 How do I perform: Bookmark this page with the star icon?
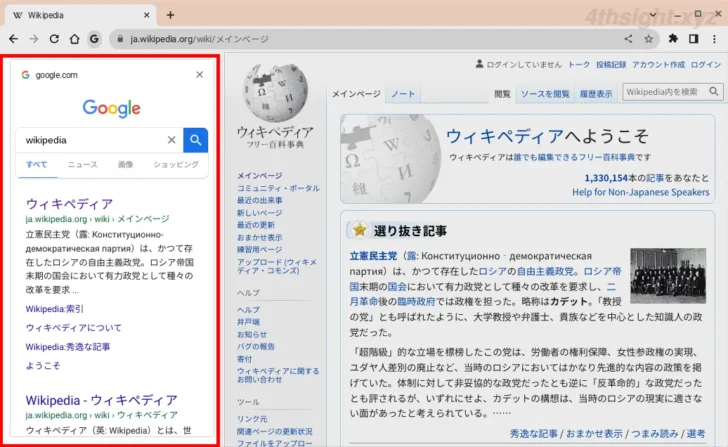pyautogui.click(x=649, y=39)
